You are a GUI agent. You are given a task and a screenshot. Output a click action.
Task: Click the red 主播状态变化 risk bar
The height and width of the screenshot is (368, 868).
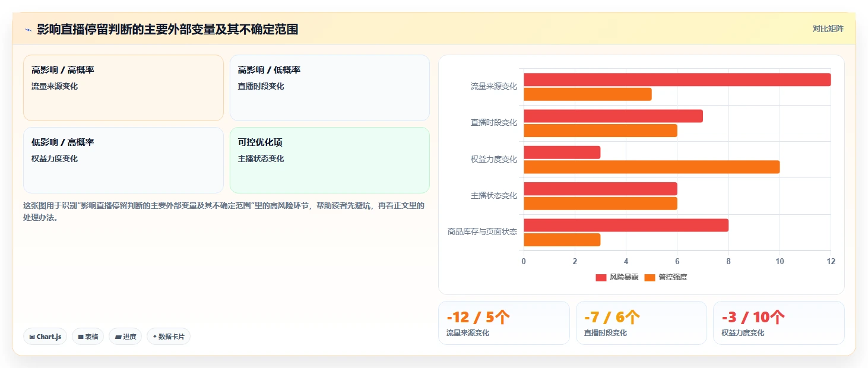coord(600,189)
